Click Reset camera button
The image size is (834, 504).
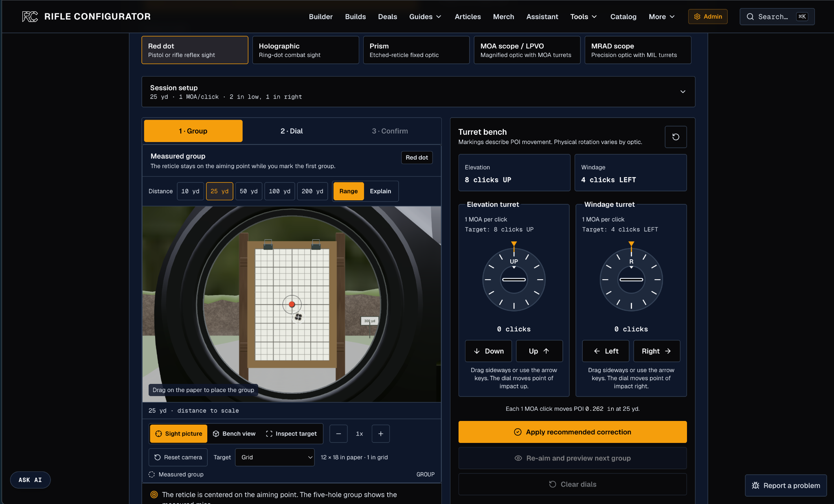coord(178,457)
